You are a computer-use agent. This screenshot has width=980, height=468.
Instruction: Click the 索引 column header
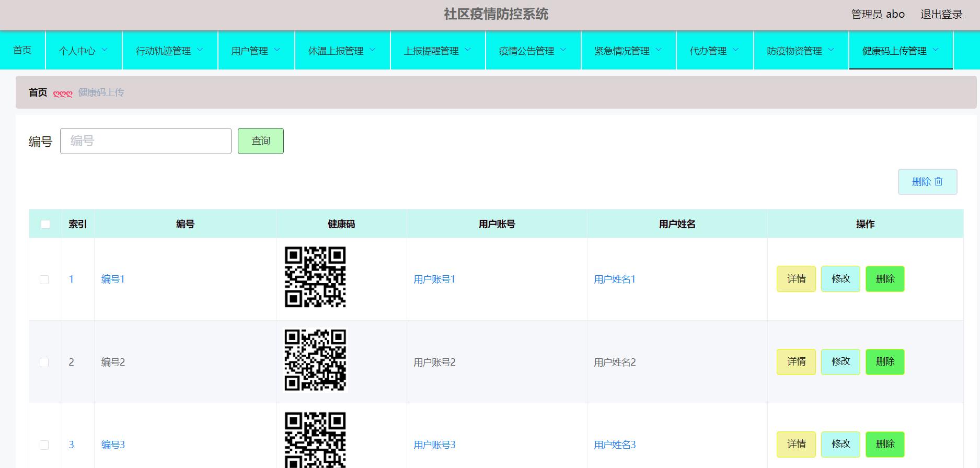78,224
